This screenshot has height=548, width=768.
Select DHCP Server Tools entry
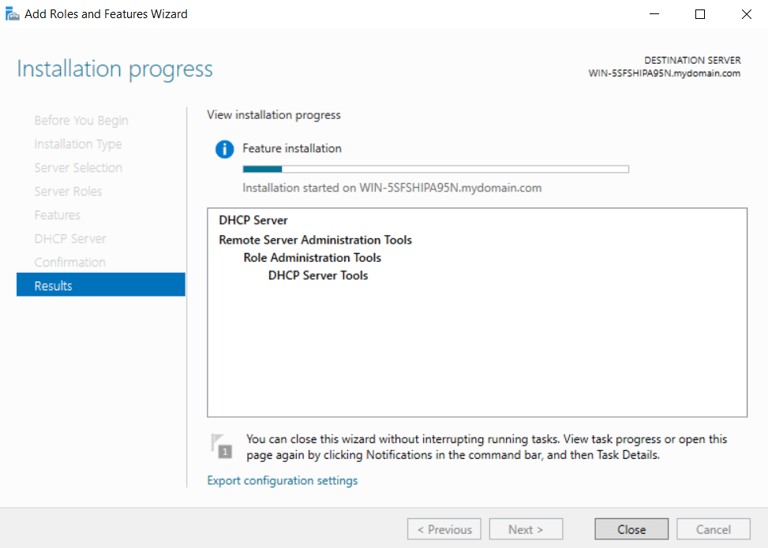[318, 275]
